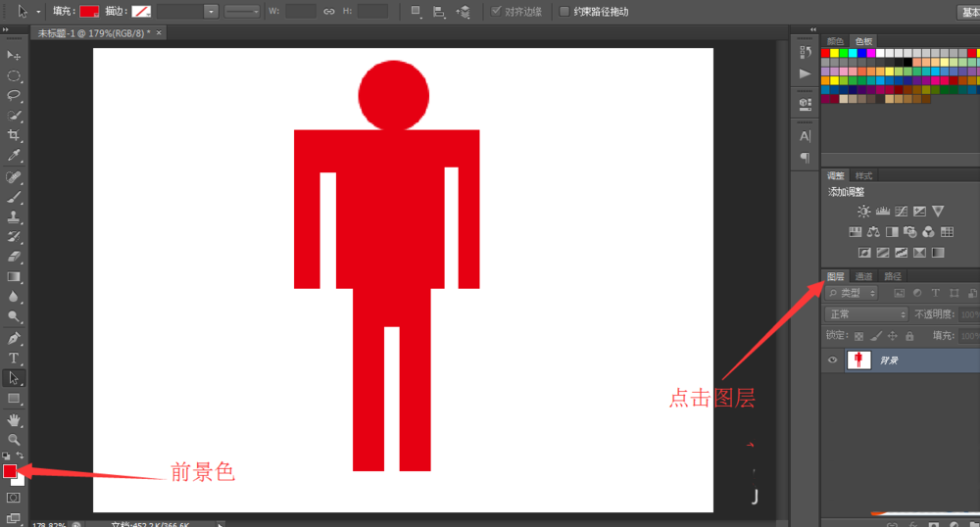Activate the Hand tool
980x527 pixels.
pos(14,419)
